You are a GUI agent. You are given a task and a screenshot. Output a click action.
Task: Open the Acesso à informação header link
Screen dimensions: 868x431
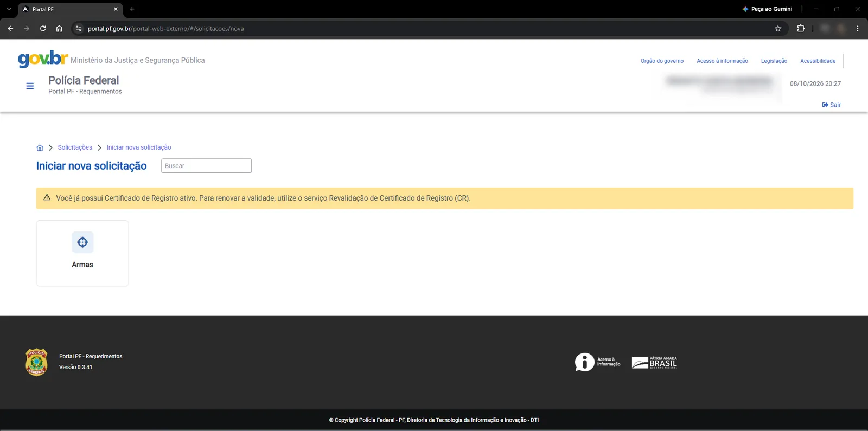tap(722, 61)
